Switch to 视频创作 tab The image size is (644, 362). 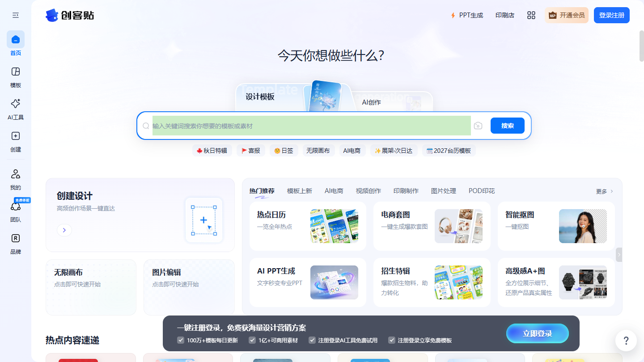point(369,191)
